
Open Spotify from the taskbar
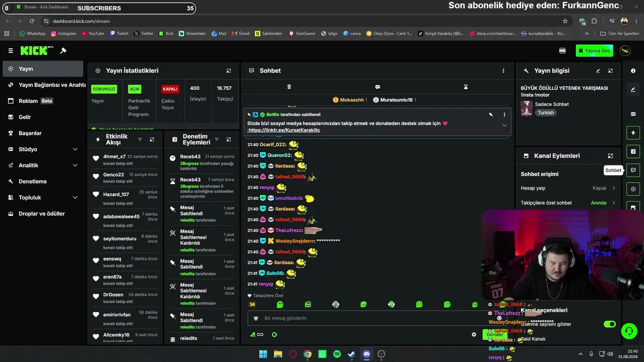(x=337, y=354)
